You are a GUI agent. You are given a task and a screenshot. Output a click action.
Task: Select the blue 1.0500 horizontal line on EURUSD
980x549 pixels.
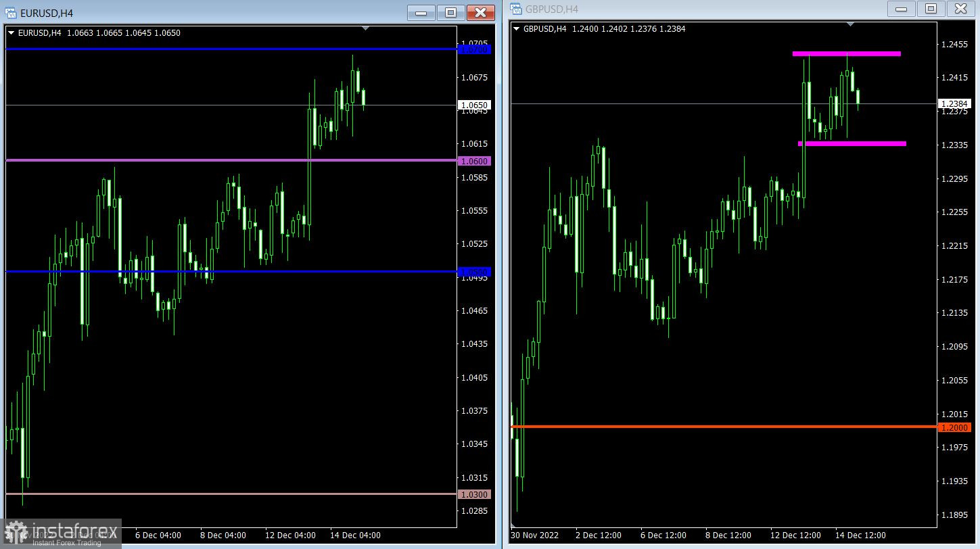click(x=231, y=271)
